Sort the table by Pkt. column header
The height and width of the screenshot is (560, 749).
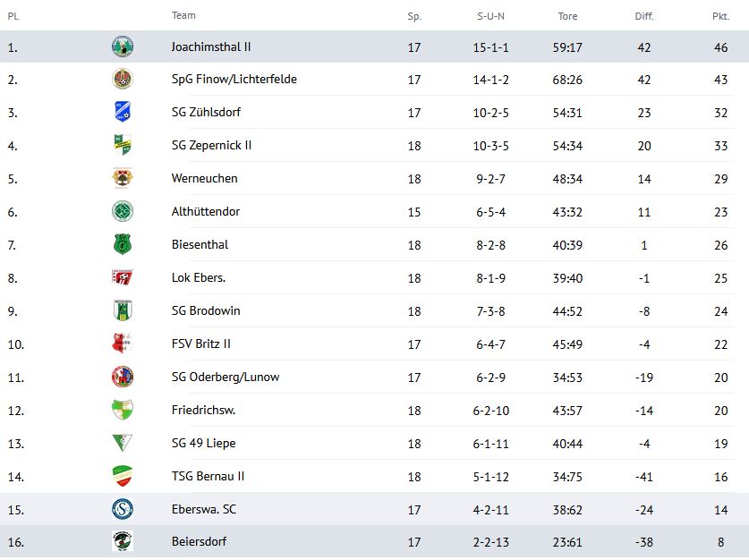tap(721, 16)
